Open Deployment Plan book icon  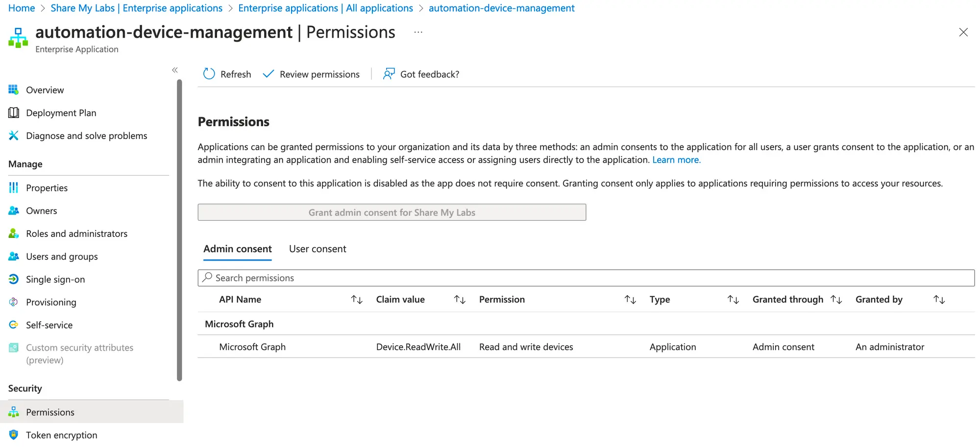coord(14,113)
